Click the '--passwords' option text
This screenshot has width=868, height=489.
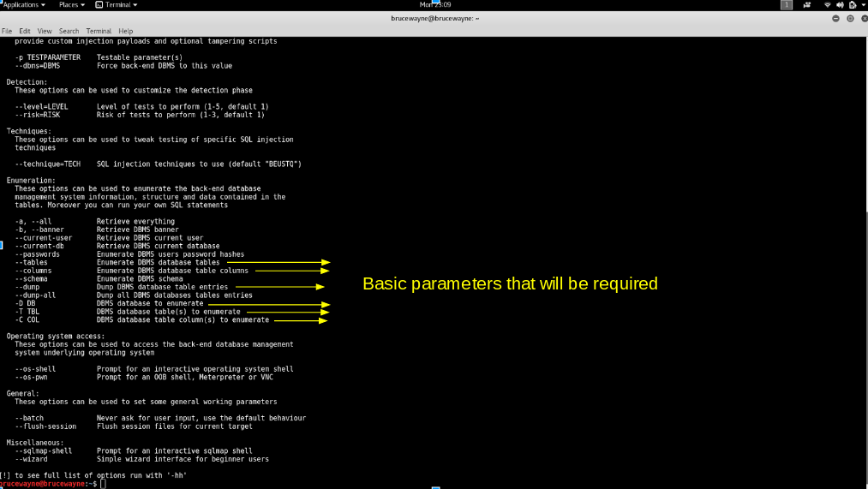pyautogui.click(x=37, y=253)
